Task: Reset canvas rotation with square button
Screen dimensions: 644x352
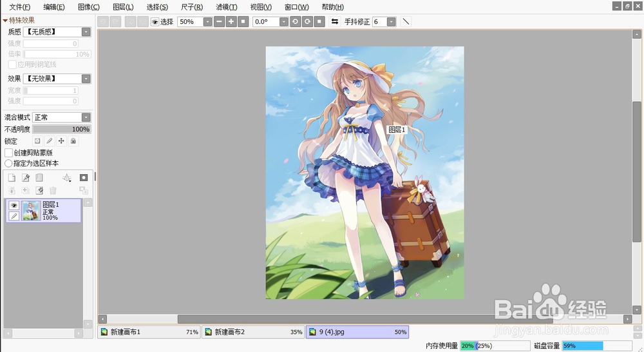Action: [x=319, y=21]
